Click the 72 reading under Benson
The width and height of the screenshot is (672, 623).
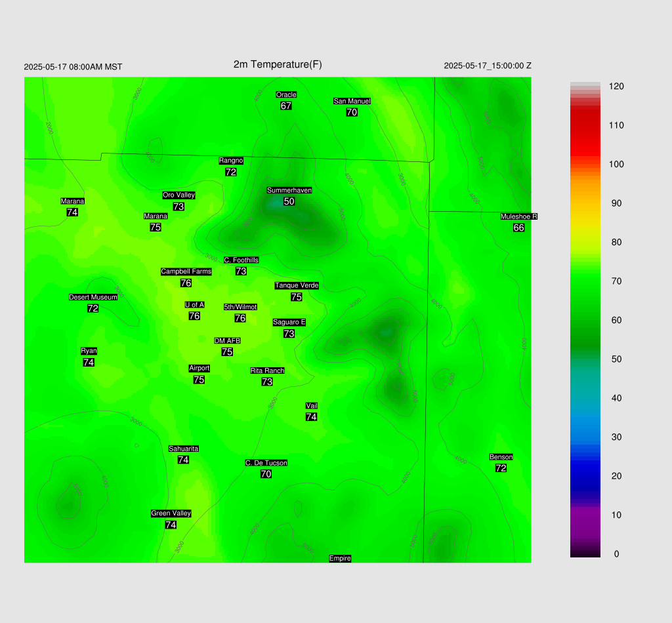click(x=501, y=468)
